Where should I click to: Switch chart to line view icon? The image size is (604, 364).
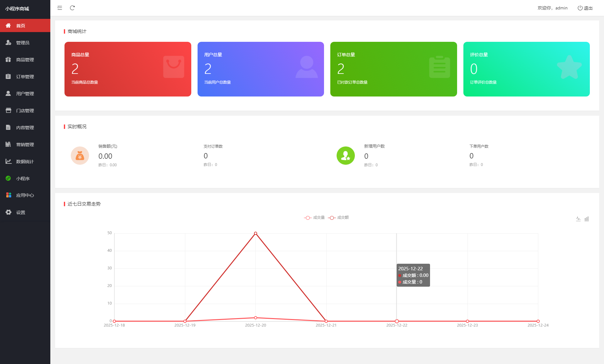point(578,219)
